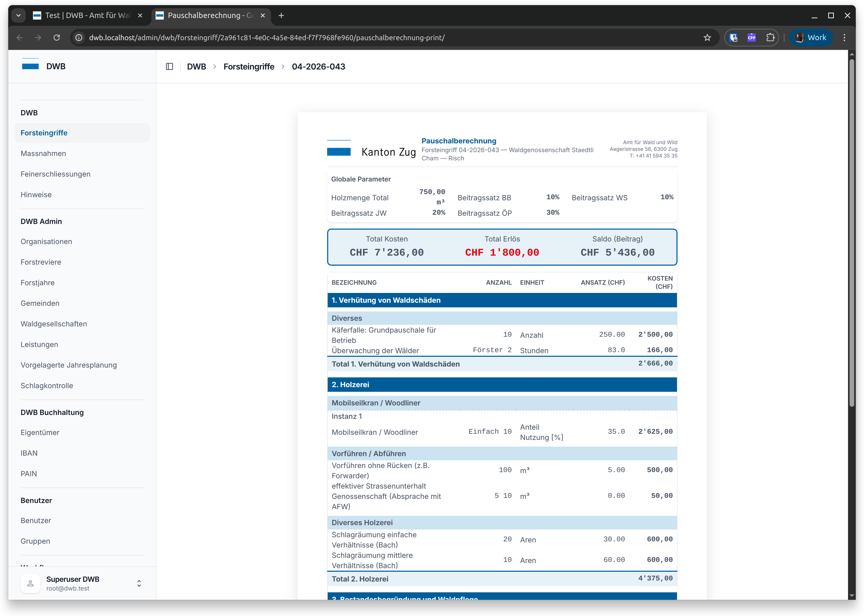Open the tab search dropdown arrow
864x616 pixels.
tap(18, 15)
